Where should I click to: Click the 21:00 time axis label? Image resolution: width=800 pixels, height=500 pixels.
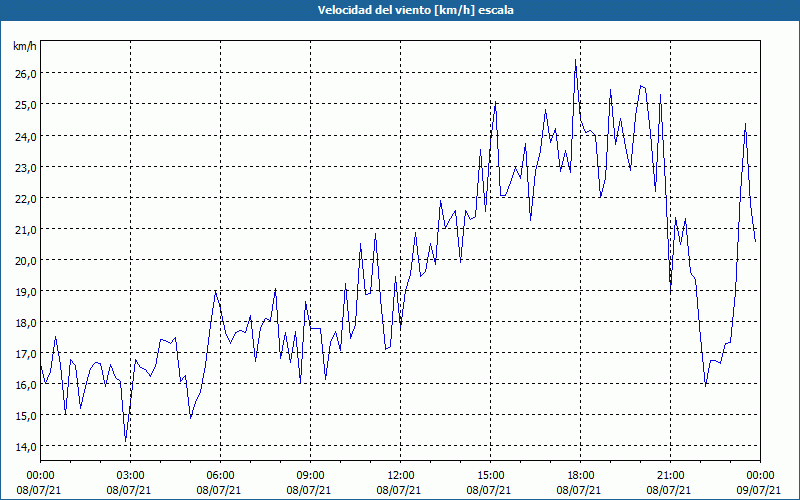[x=670, y=476]
